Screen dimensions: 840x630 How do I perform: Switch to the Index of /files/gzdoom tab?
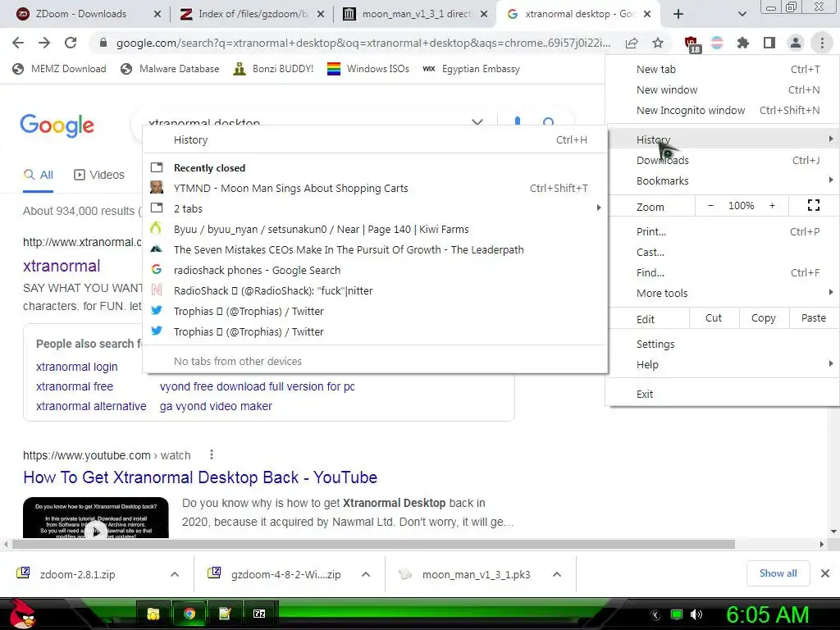coord(253,14)
